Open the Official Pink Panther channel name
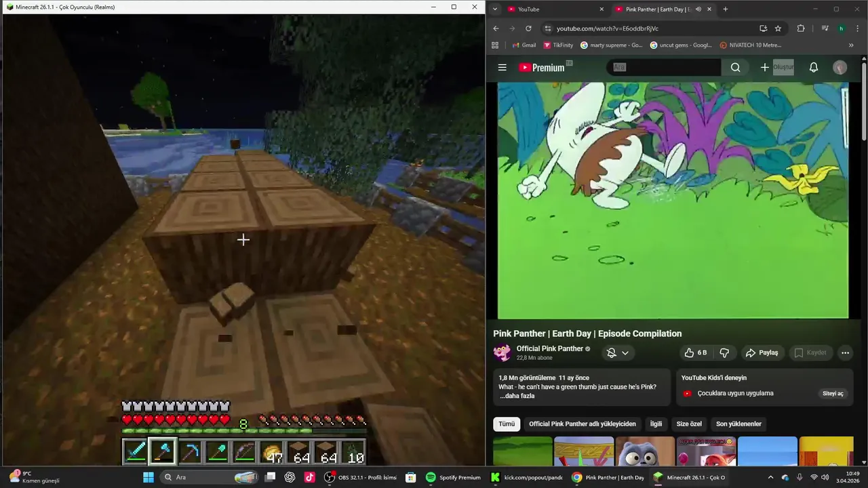 [x=549, y=348]
